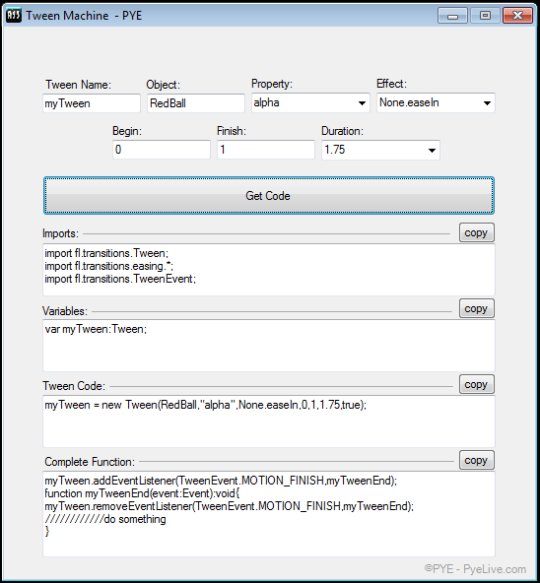Image resolution: width=540 pixels, height=583 pixels.
Task: Click the text 'var myTween:Tween;'
Action: click(x=96, y=329)
